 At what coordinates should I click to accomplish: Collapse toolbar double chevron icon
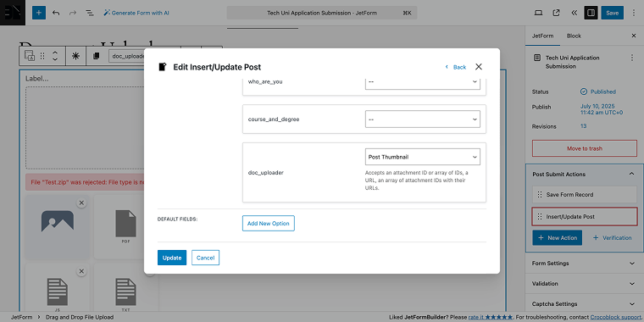tap(575, 13)
